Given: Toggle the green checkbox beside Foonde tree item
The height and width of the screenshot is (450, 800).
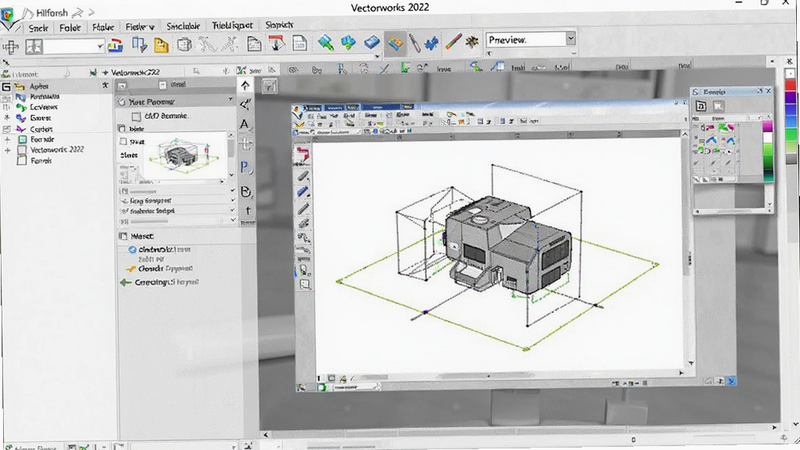Looking at the screenshot, I should [22, 139].
